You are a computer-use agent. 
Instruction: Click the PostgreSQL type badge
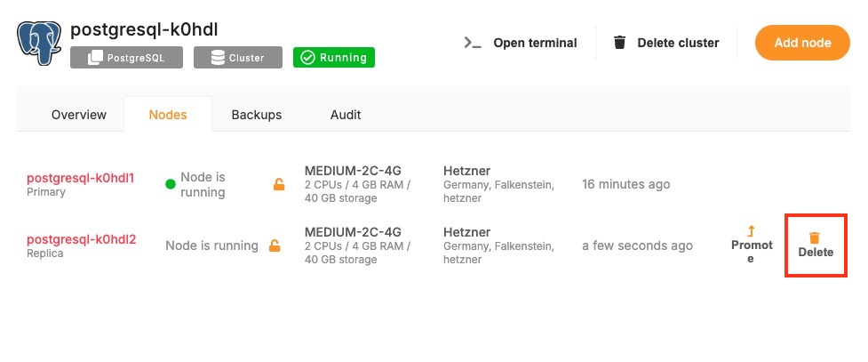point(126,58)
